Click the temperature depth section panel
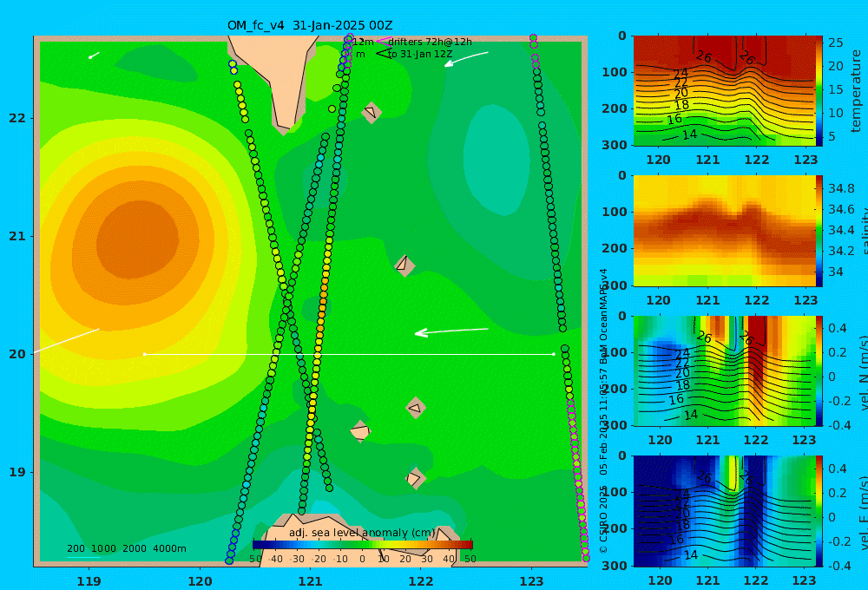This screenshot has height=590, width=868. [724, 91]
